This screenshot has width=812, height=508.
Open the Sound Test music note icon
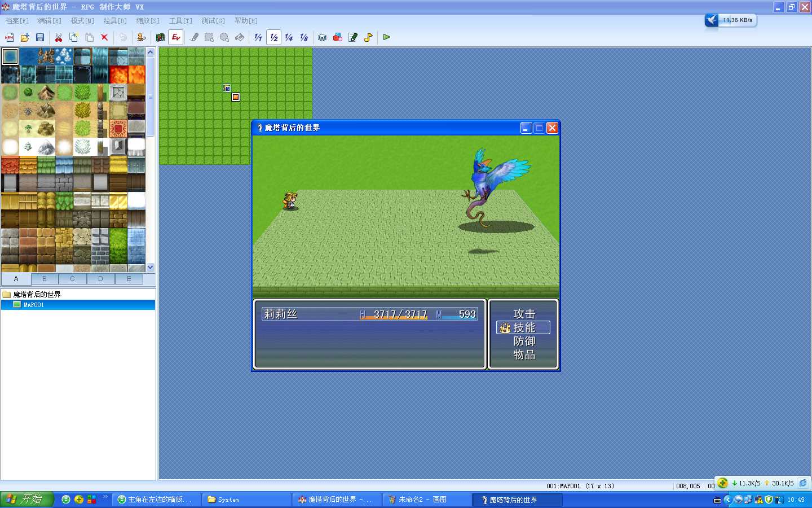click(368, 37)
